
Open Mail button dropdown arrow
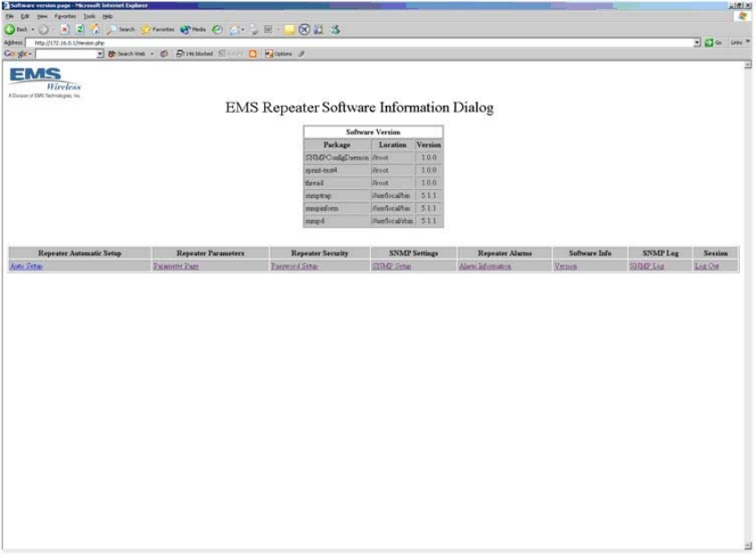click(243, 30)
